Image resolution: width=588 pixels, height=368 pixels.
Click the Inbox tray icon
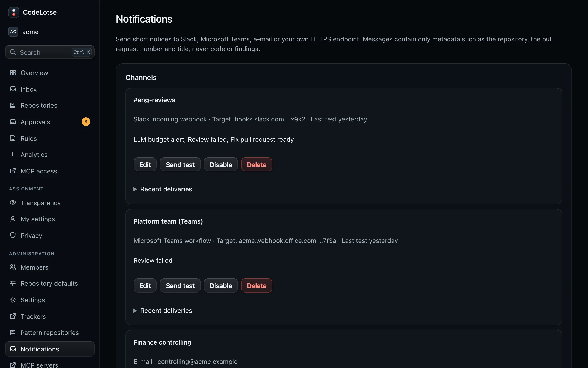(13, 89)
